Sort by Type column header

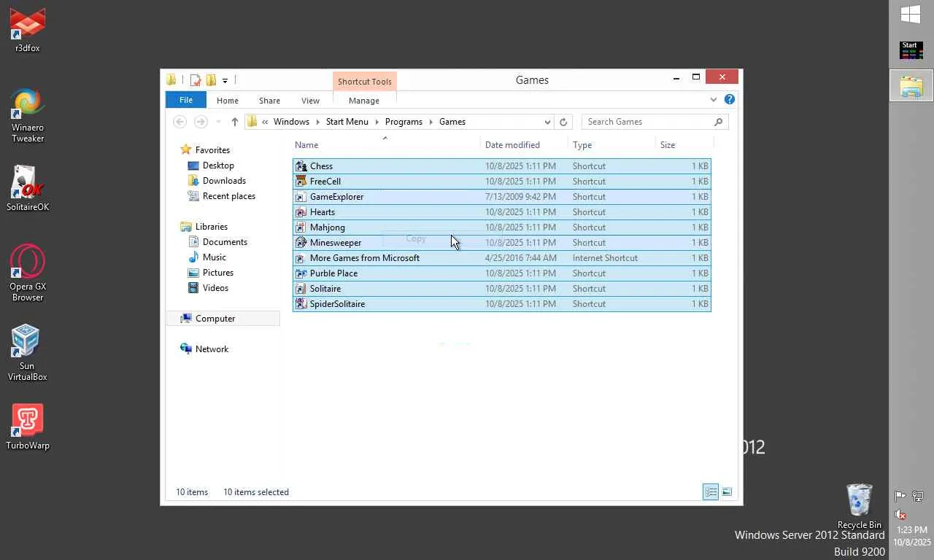pos(611,145)
